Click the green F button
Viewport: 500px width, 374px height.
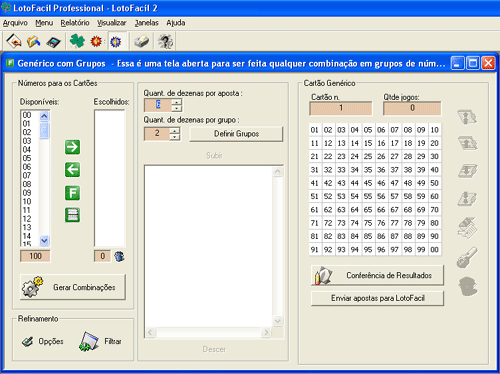[x=72, y=193]
